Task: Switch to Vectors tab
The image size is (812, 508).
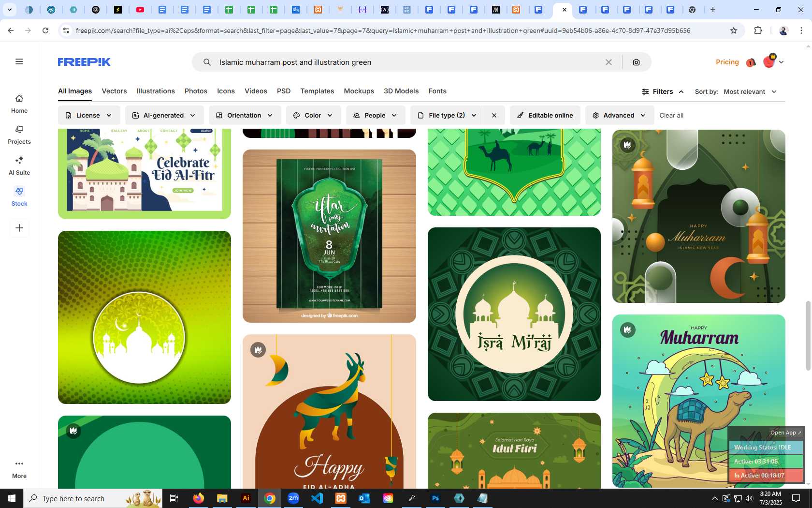Action: [x=114, y=91]
